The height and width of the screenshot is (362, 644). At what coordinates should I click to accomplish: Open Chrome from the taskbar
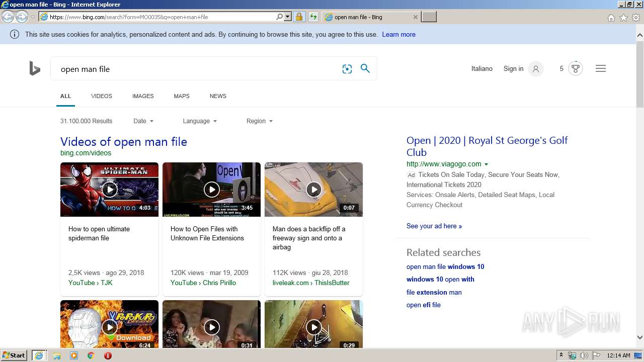[91, 355]
